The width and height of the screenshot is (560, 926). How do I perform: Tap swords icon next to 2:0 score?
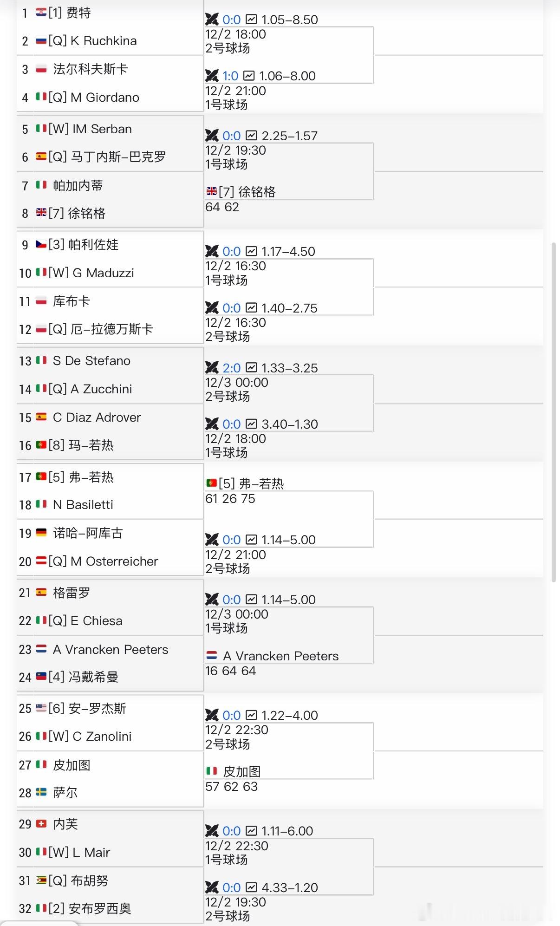coord(212,368)
